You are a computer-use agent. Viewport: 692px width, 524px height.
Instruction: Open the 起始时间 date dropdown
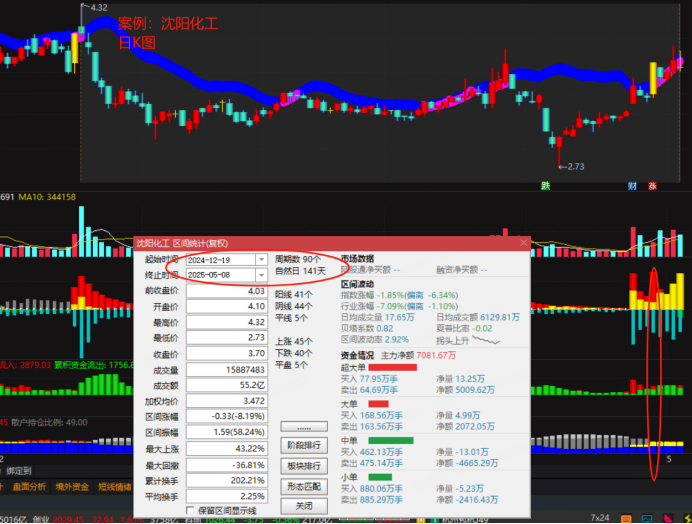pos(261,260)
